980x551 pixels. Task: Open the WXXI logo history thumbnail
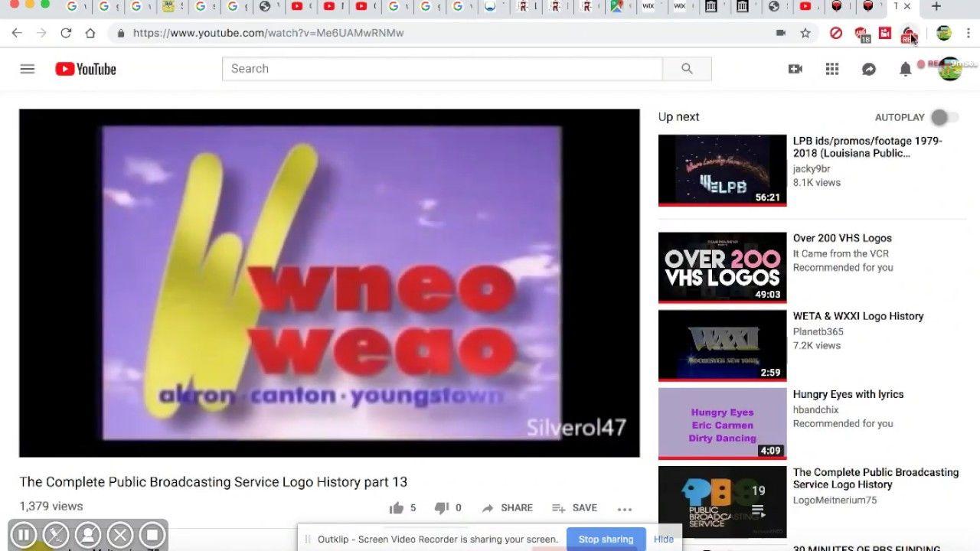(x=722, y=346)
